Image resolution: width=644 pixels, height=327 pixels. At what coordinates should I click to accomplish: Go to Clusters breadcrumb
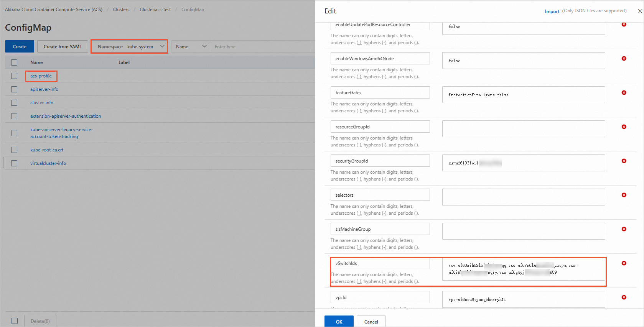click(x=121, y=10)
